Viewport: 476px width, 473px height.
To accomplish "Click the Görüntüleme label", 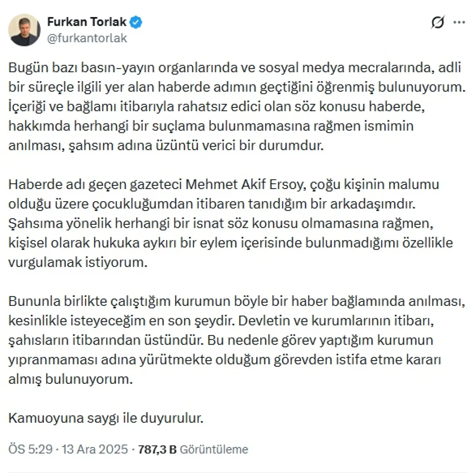I will click(214, 449).
